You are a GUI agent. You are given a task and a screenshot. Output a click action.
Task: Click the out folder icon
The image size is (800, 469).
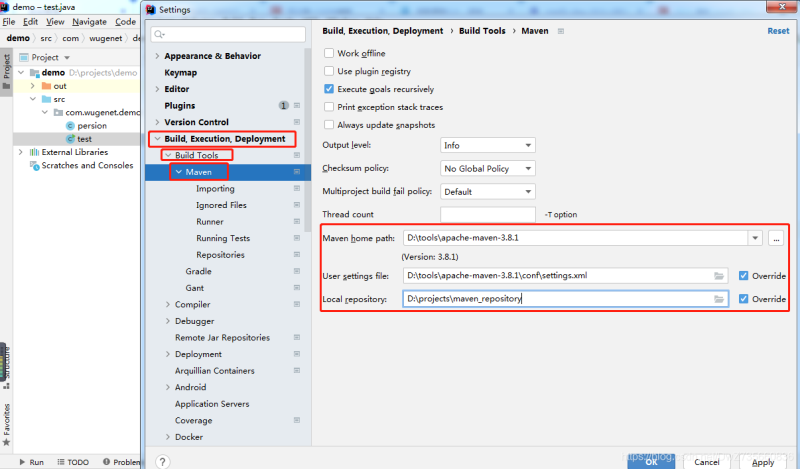click(x=46, y=86)
